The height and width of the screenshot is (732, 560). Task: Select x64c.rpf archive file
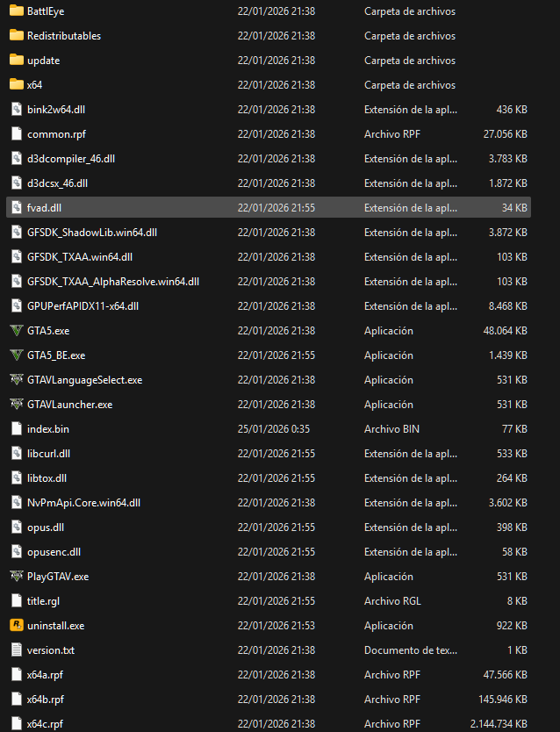(46, 724)
